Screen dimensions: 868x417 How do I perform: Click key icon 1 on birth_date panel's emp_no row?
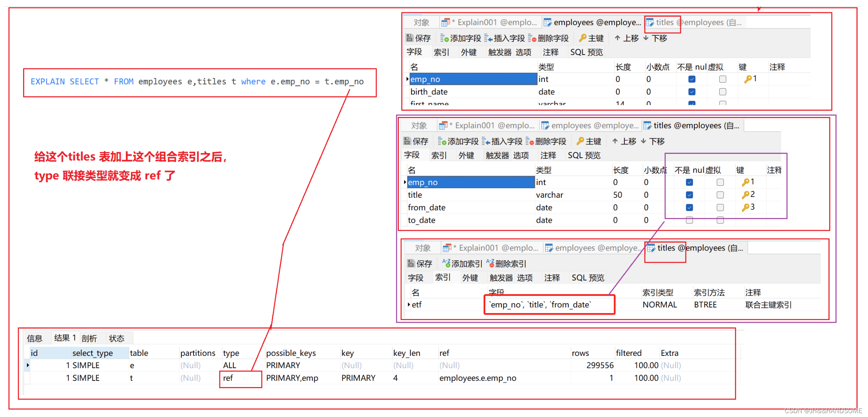coord(748,79)
